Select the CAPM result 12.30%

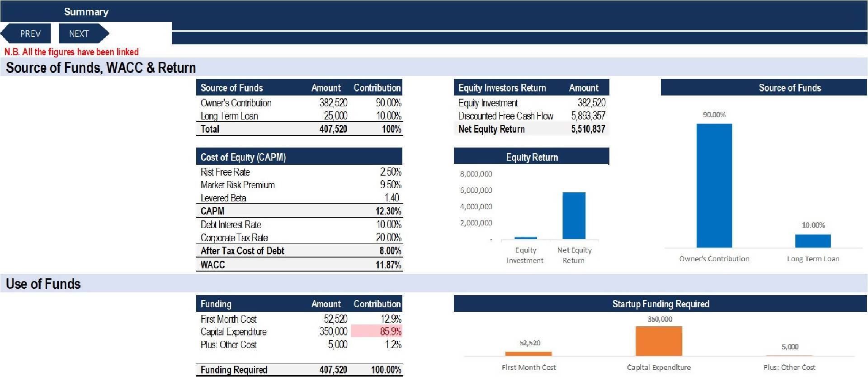tap(388, 211)
